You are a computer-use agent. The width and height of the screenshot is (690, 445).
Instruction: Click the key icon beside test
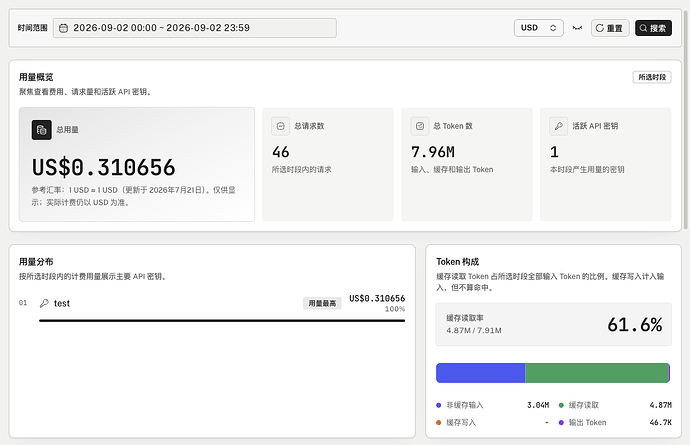(44, 303)
